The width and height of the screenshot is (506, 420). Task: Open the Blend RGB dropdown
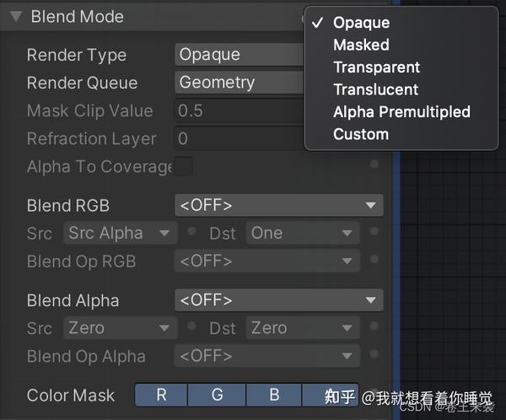(278, 205)
